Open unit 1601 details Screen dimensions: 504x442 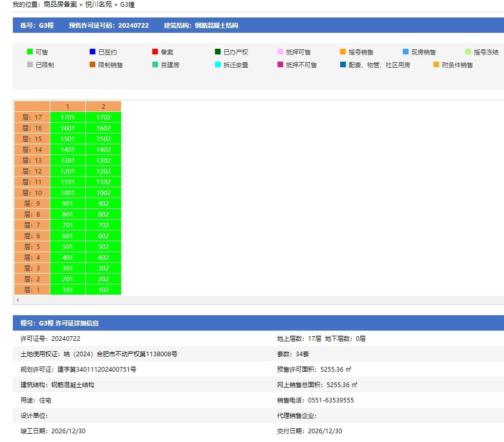pos(68,128)
